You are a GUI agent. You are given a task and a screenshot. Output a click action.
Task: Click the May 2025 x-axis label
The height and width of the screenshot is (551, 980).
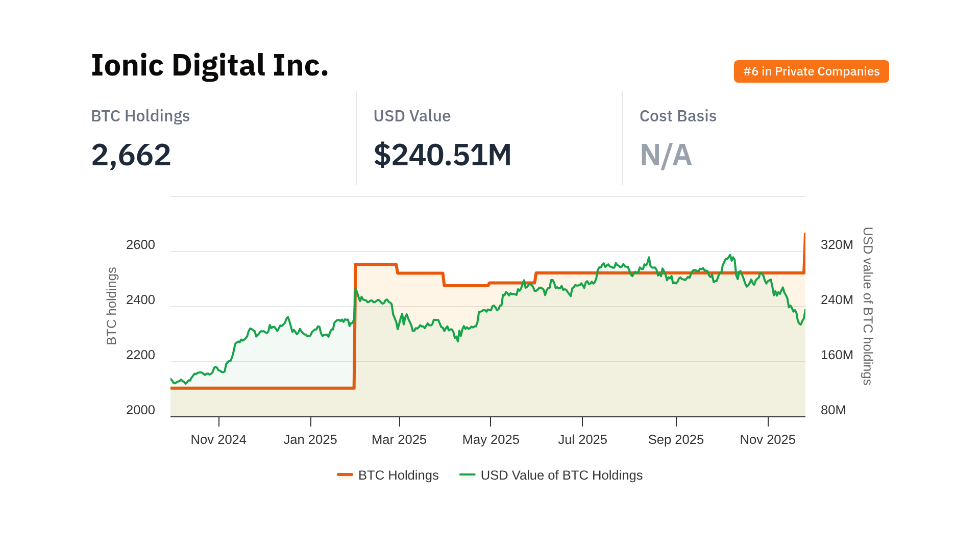pyautogui.click(x=491, y=439)
